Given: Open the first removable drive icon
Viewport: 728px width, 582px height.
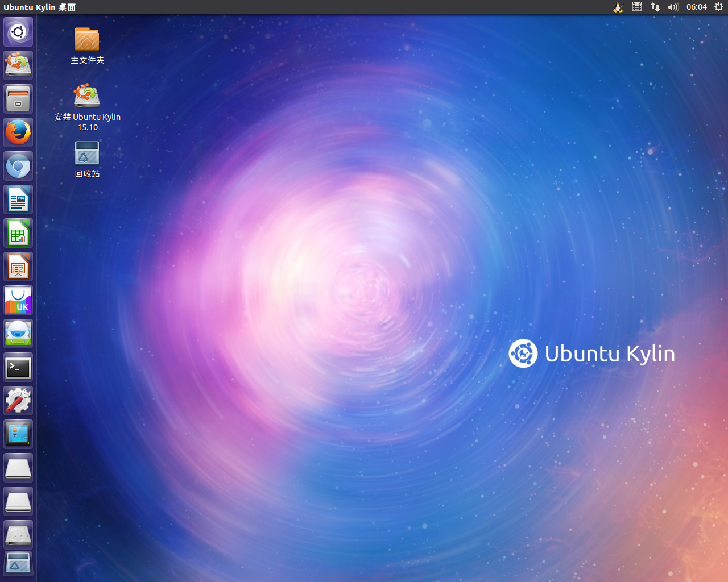Looking at the screenshot, I should (x=18, y=468).
